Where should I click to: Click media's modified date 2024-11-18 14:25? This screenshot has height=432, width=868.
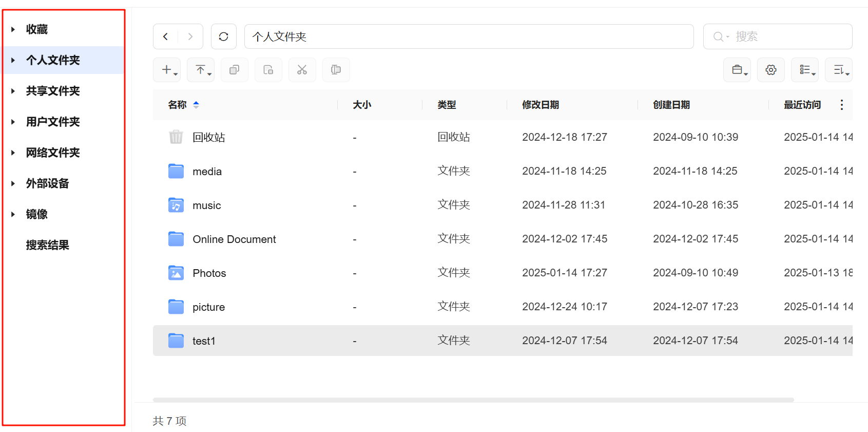(564, 171)
